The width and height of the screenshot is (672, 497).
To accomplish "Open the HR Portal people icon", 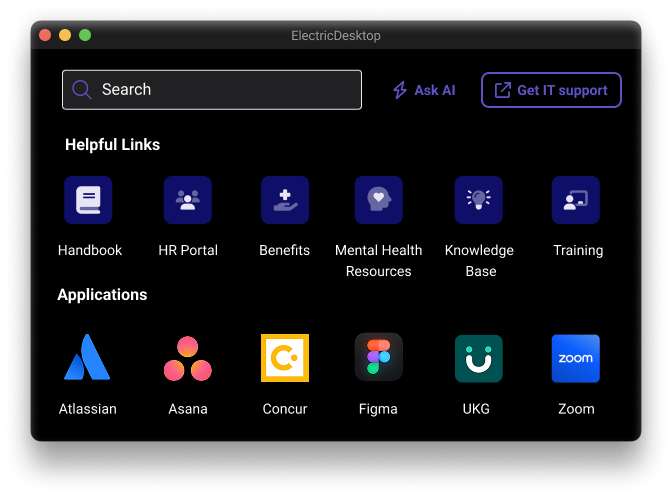I will [x=188, y=200].
